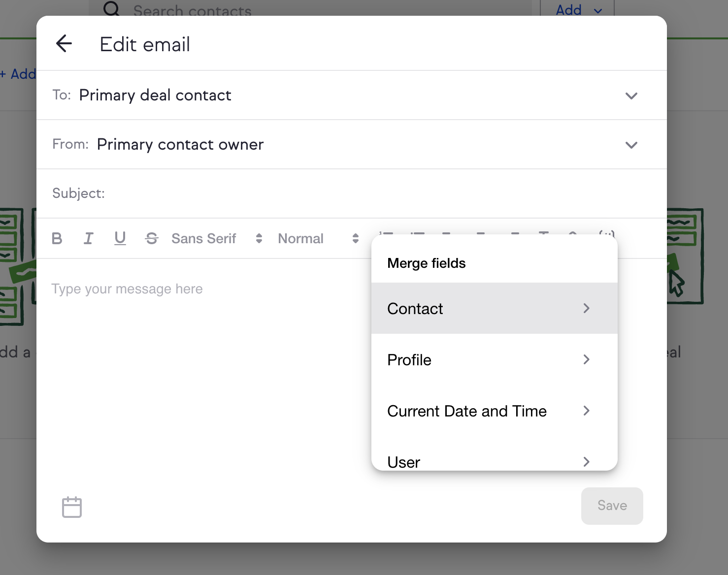Screen dimensions: 728x575
Task: Open the calendar scheduling icon
Action: [72, 507]
